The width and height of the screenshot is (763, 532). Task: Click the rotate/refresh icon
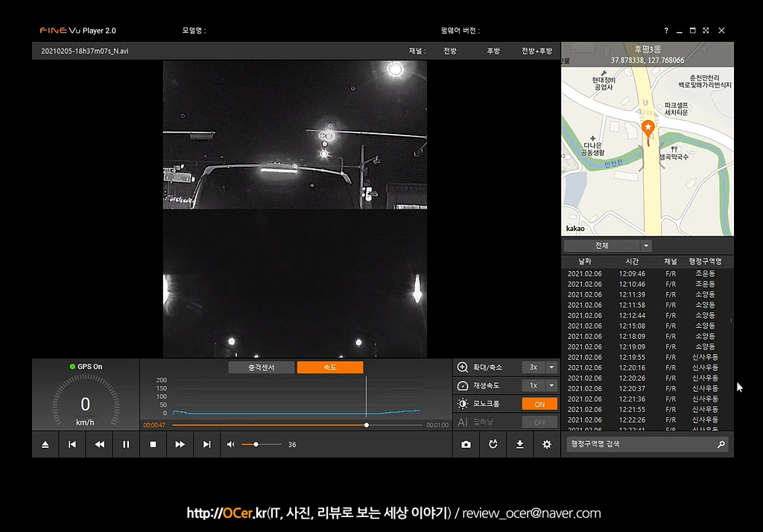pos(493,444)
